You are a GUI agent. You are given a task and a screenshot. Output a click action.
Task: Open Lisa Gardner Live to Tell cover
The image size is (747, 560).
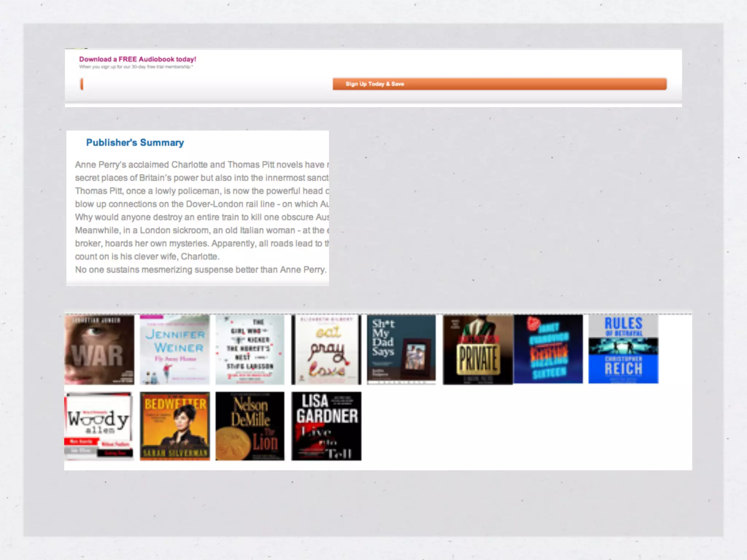tap(326, 426)
